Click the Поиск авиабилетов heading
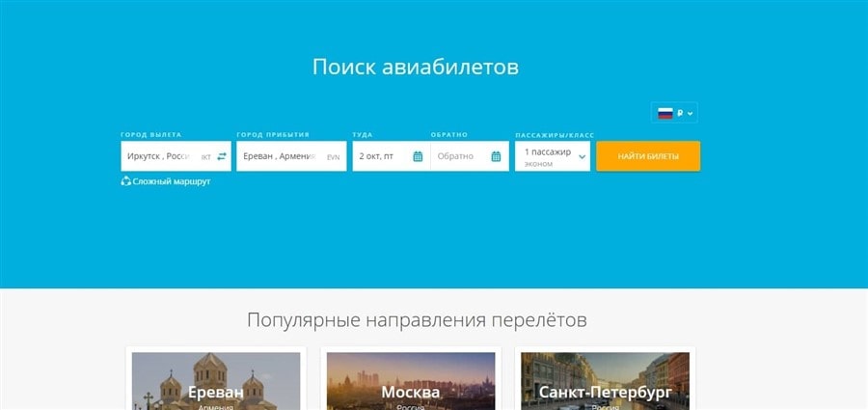 (416, 67)
